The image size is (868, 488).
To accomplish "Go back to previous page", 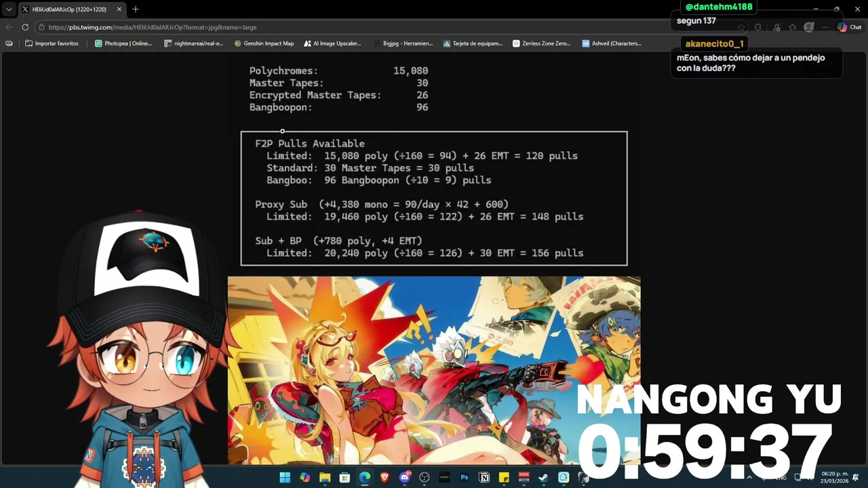I will pyautogui.click(x=9, y=27).
